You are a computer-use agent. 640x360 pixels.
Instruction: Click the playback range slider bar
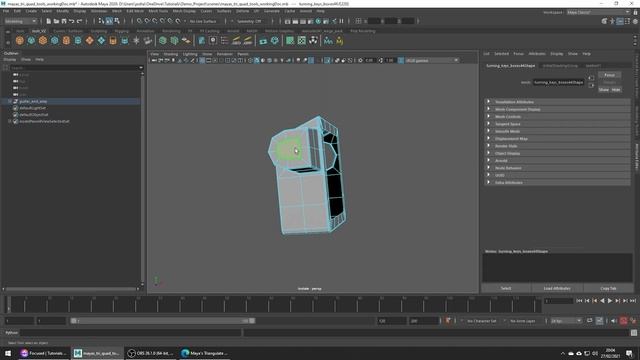point(162,321)
